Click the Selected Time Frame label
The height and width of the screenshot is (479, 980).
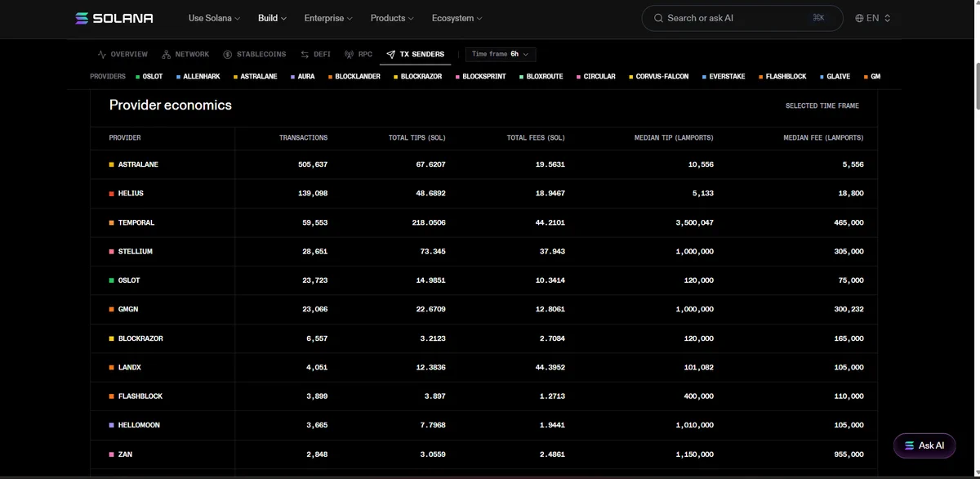pos(822,105)
